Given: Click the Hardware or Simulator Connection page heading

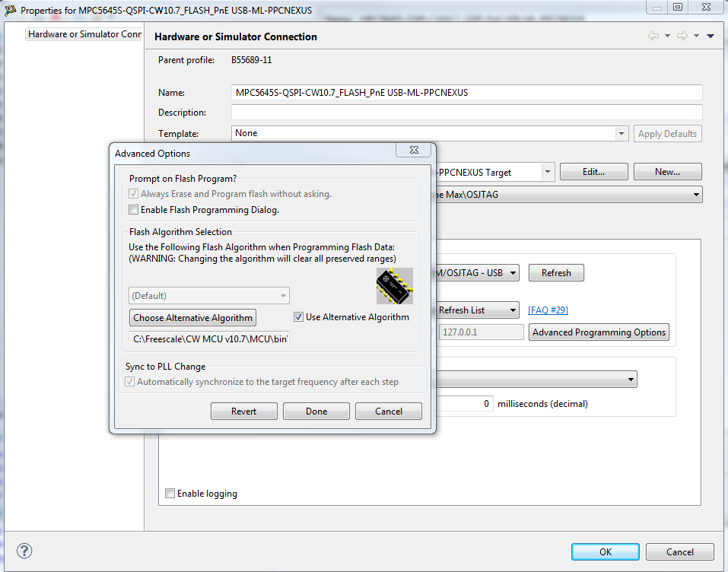Looking at the screenshot, I should click(236, 37).
